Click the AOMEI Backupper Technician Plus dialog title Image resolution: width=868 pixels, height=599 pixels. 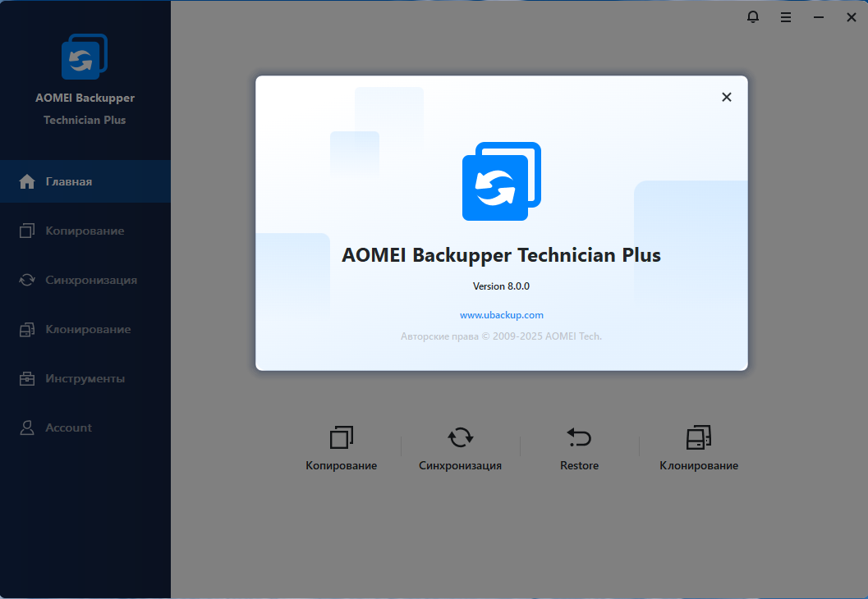[501, 255]
